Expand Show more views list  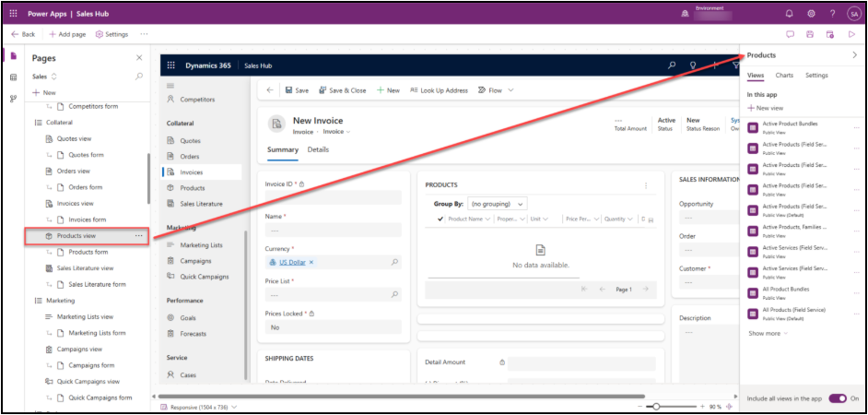pos(768,333)
